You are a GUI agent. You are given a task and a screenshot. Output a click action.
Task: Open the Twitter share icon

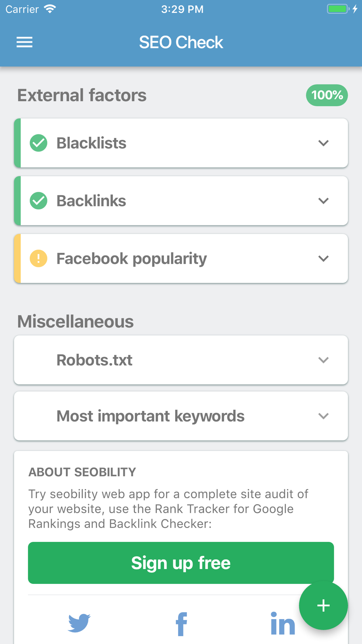click(79, 624)
